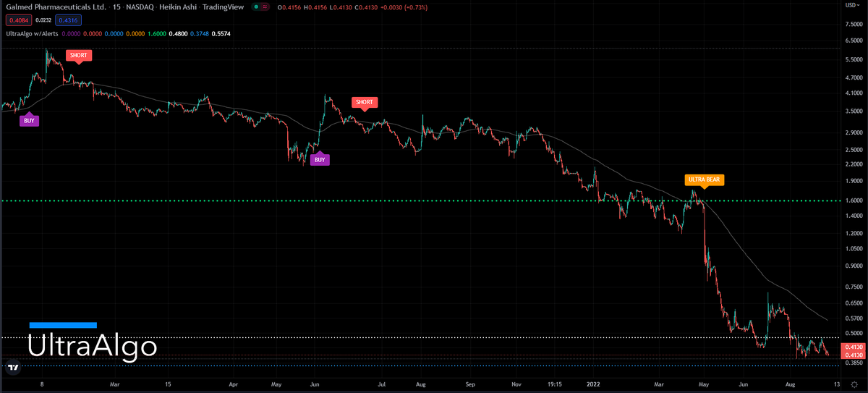Click the purple 0.0000 indicator value
This screenshot has width=868, height=393.
point(71,33)
